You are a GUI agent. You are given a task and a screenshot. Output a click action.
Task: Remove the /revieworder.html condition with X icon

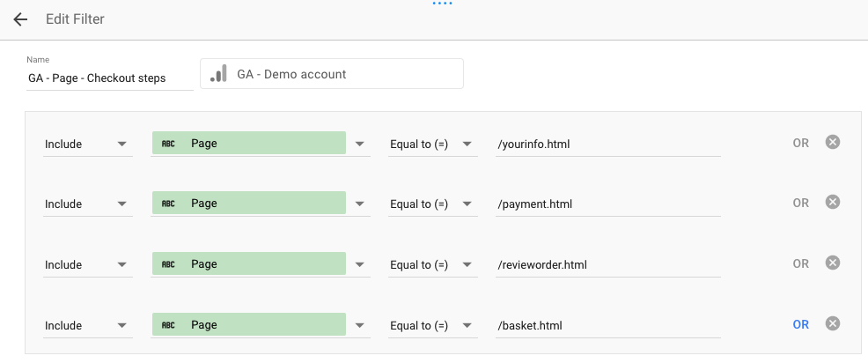[833, 263]
